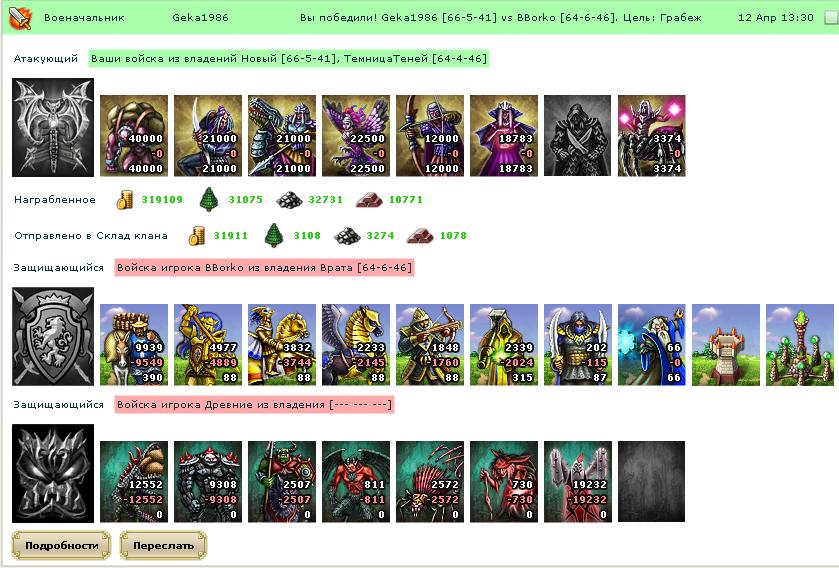Tick the checkbox at the report header's right end
The image size is (839, 568).
tap(831, 18)
